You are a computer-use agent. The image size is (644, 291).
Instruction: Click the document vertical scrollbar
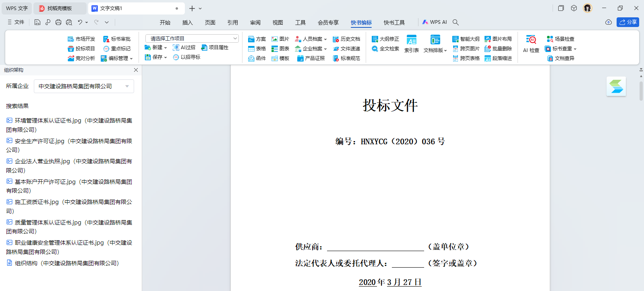[641, 91]
